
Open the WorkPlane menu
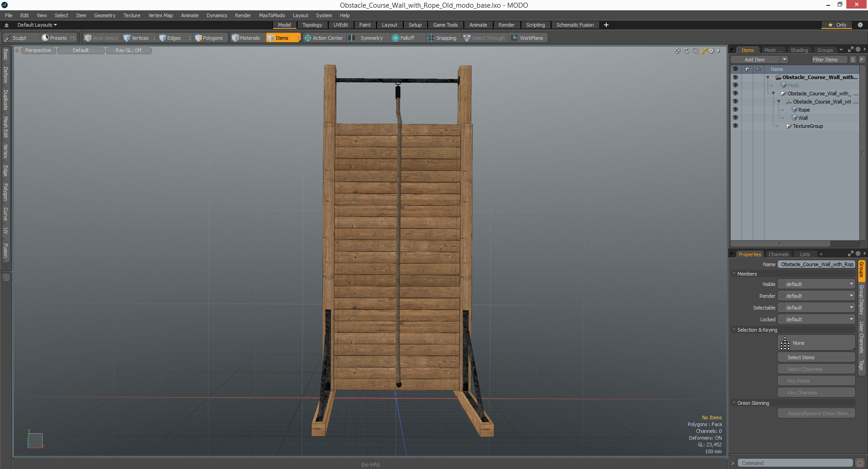tap(528, 38)
